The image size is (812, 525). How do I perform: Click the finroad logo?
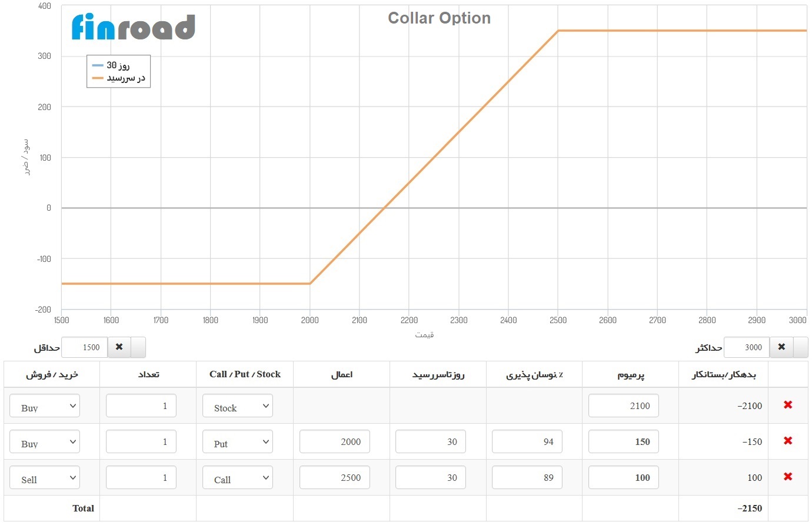[x=134, y=27]
